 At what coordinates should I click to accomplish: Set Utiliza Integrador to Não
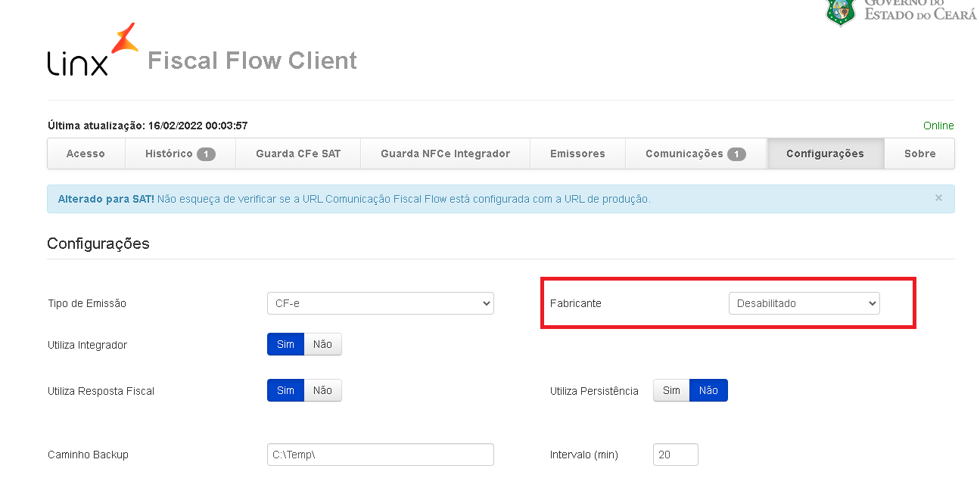coord(323,344)
